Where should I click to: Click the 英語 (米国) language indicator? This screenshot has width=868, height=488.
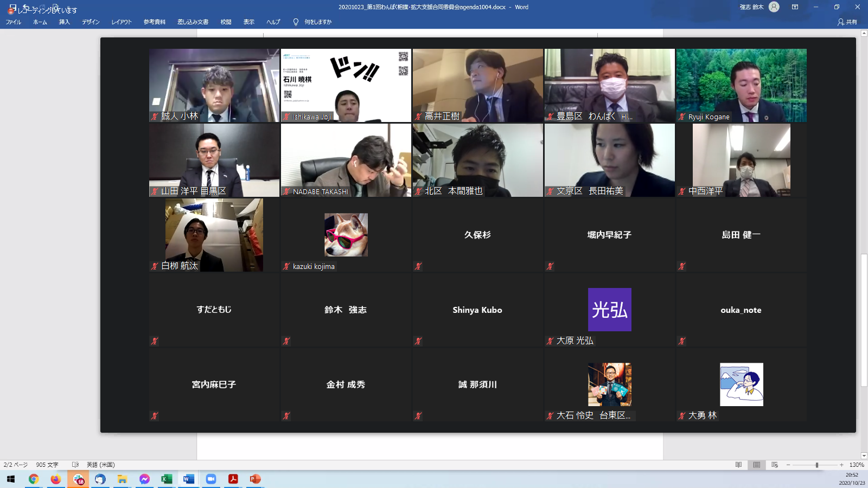click(101, 465)
